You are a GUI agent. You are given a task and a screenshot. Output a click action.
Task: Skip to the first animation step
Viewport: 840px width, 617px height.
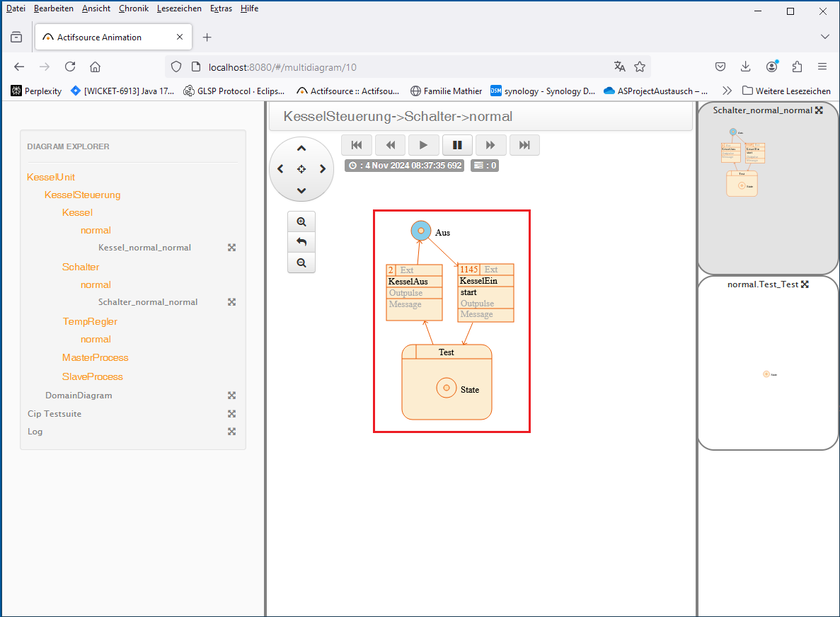tap(357, 145)
